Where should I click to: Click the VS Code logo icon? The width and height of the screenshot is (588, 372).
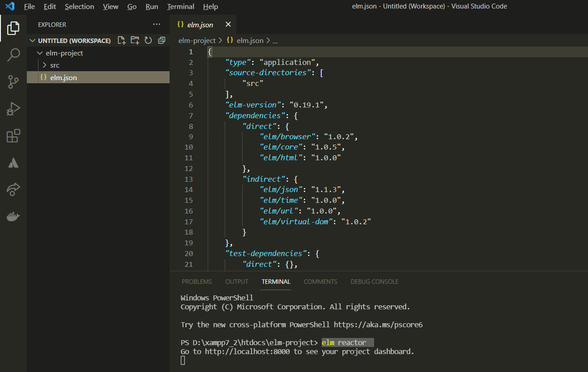click(x=10, y=6)
